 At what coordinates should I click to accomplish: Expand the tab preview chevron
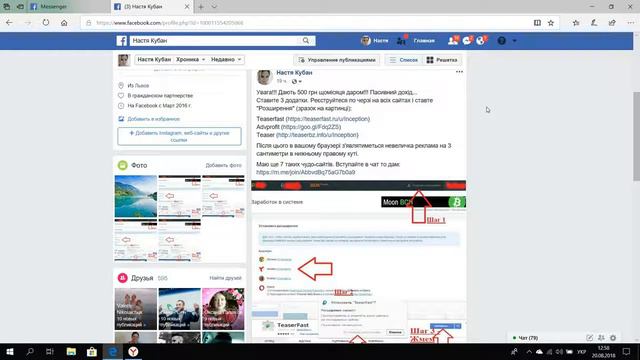point(214,7)
